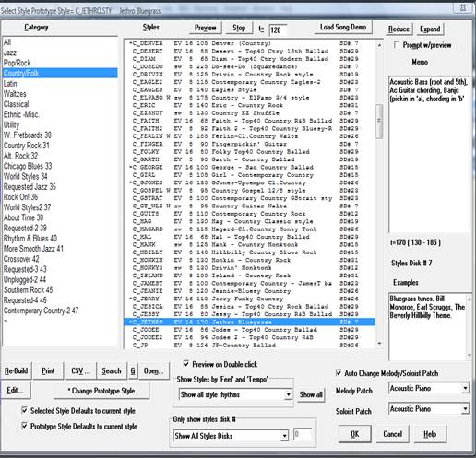
Task: Disable Auto Change Melody/Soloist Patch
Action: click(x=339, y=373)
